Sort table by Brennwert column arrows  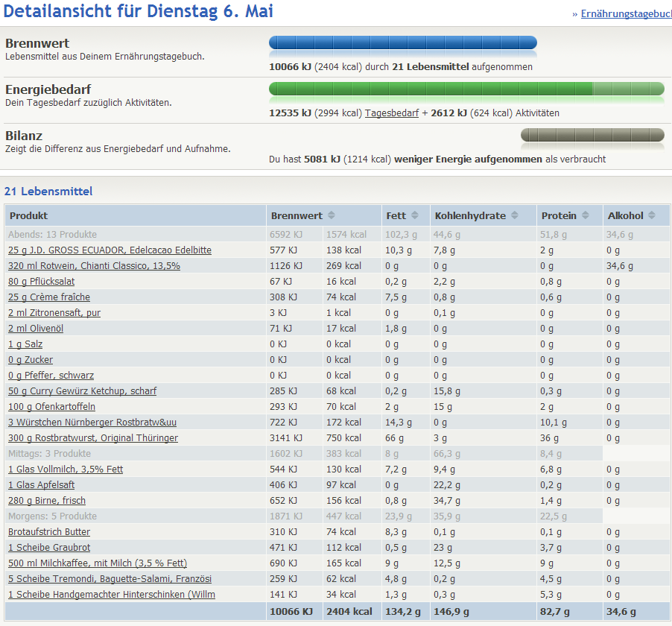[x=332, y=216]
